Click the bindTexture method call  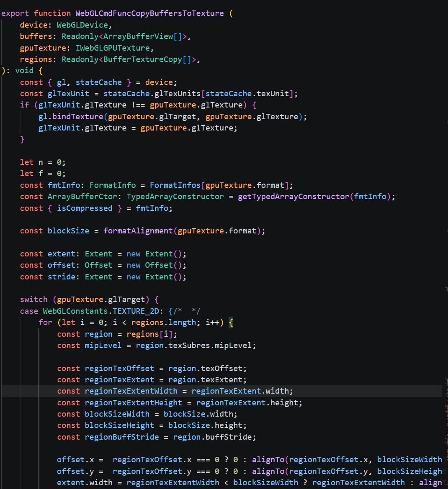(78, 117)
